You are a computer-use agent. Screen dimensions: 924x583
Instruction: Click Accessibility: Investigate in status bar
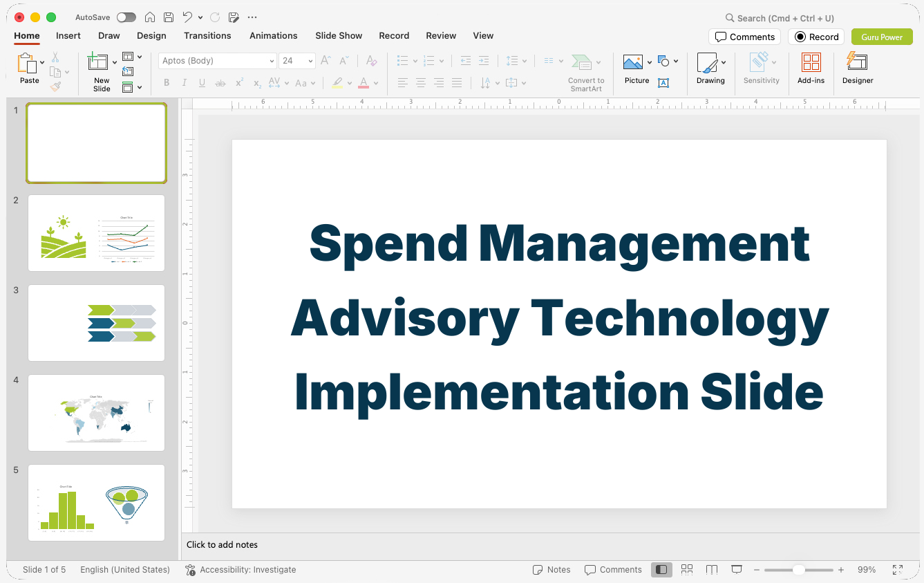tap(241, 570)
